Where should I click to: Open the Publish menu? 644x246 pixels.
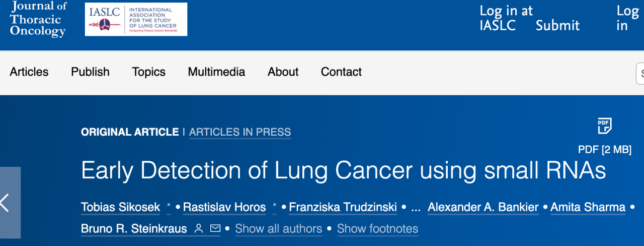click(x=90, y=72)
